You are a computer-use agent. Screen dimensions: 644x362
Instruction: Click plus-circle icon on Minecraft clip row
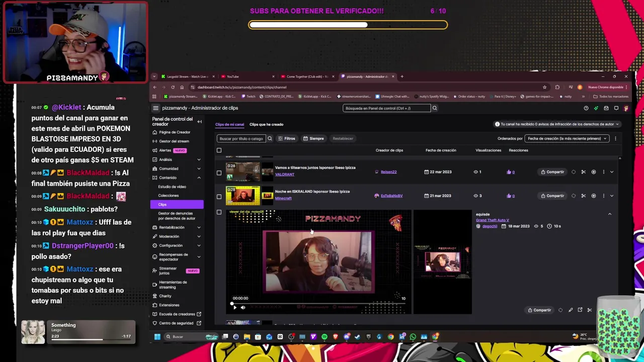pyautogui.click(x=593, y=196)
